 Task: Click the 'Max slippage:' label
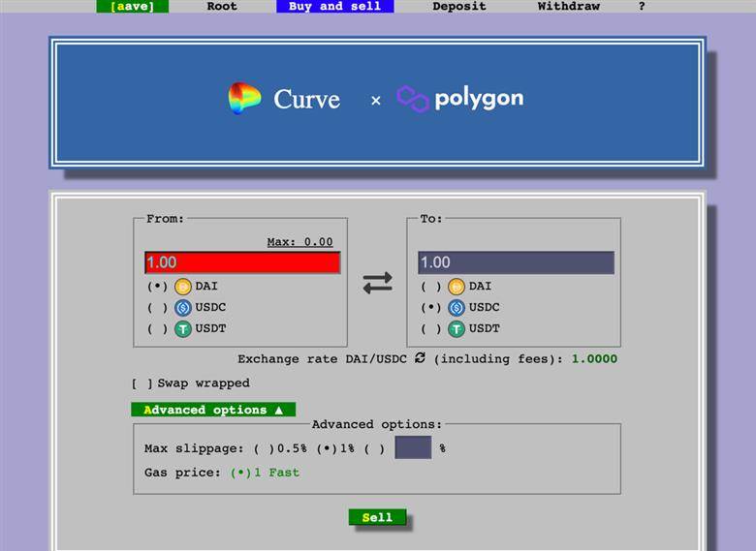194,448
